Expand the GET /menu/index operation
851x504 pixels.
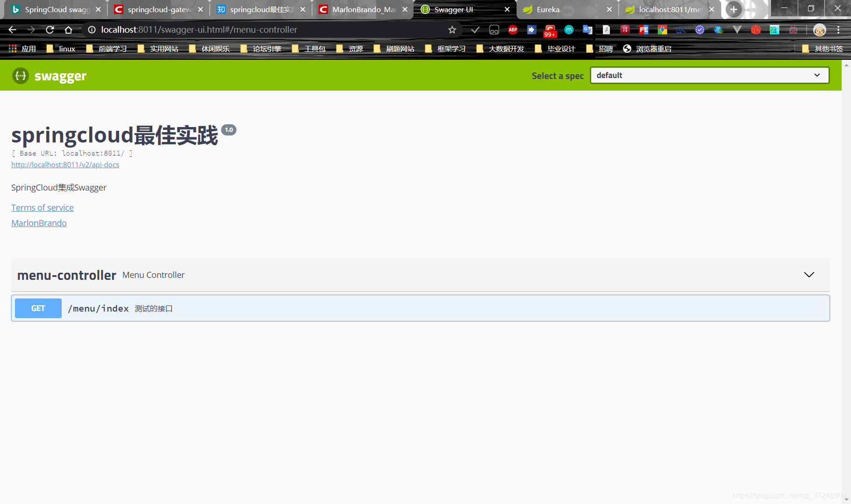tap(420, 308)
